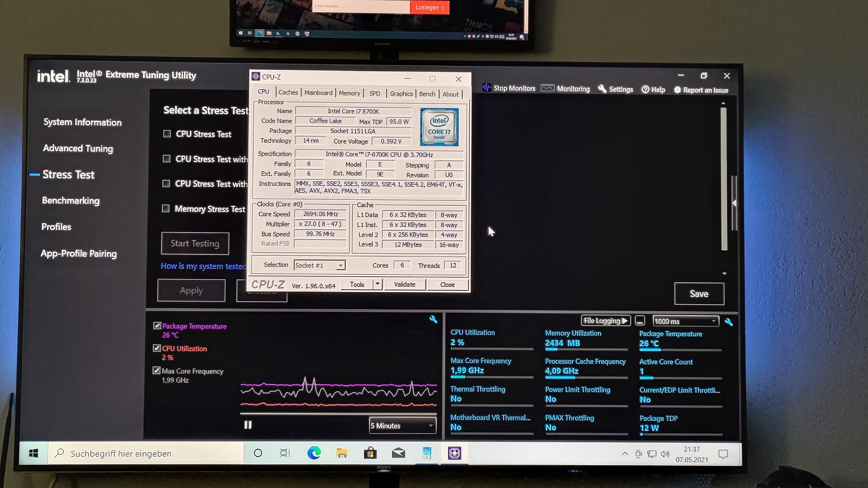868x488 pixels.
Task: Open Cortana circle icon on taskbar
Action: pos(258,453)
